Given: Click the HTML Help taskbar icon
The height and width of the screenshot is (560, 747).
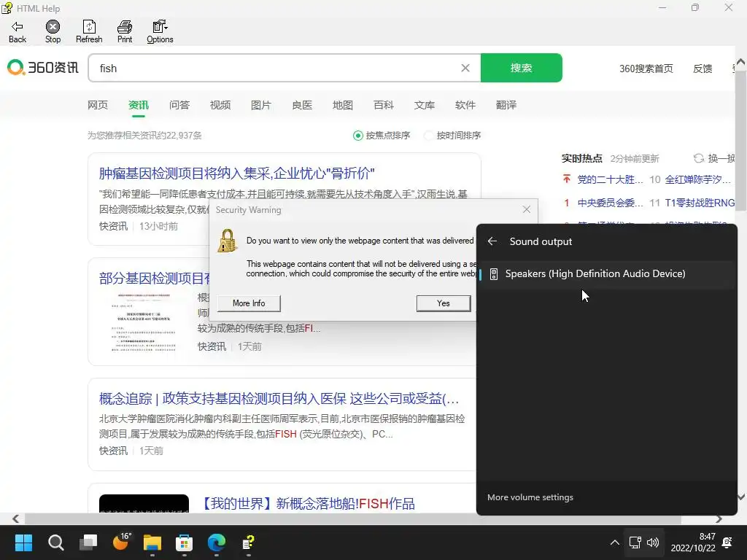Looking at the screenshot, I should coord(248,542).
